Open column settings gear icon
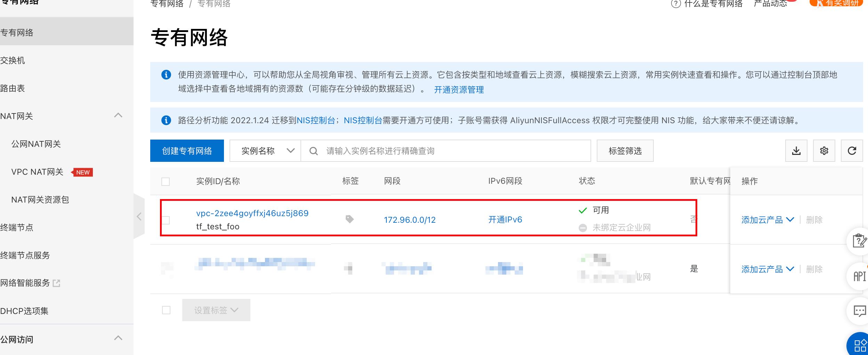This screenshot has height=355, width=868. click(x=824, y=151)
